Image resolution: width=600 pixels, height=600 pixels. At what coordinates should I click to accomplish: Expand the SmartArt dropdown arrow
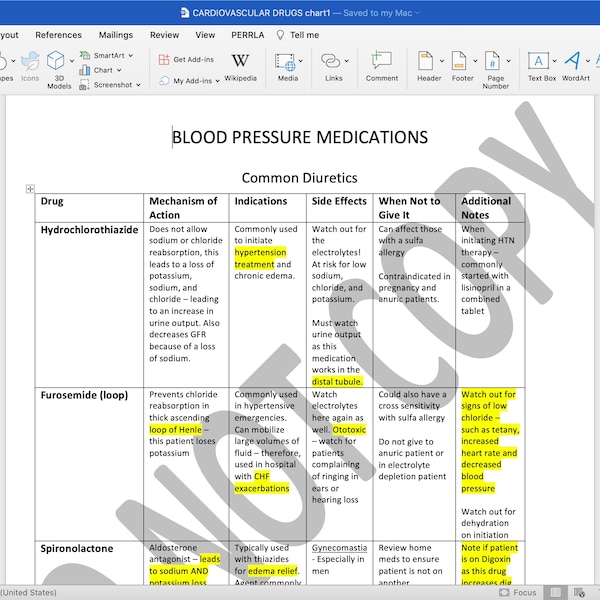click(x=130, y=55)
